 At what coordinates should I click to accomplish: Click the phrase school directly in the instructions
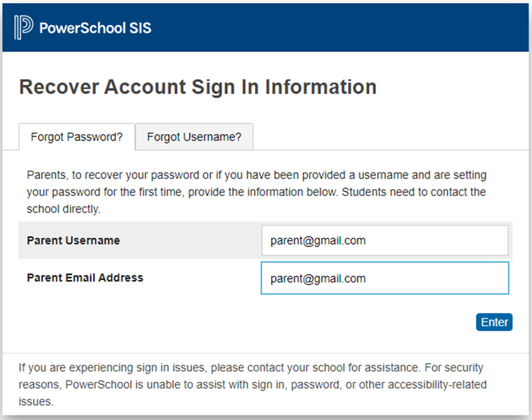pos(63,209)
